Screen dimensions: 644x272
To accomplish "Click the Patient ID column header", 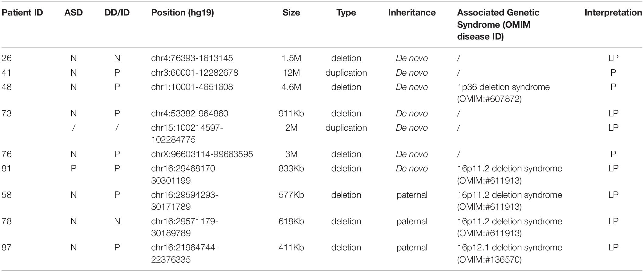I will (22, 13).
